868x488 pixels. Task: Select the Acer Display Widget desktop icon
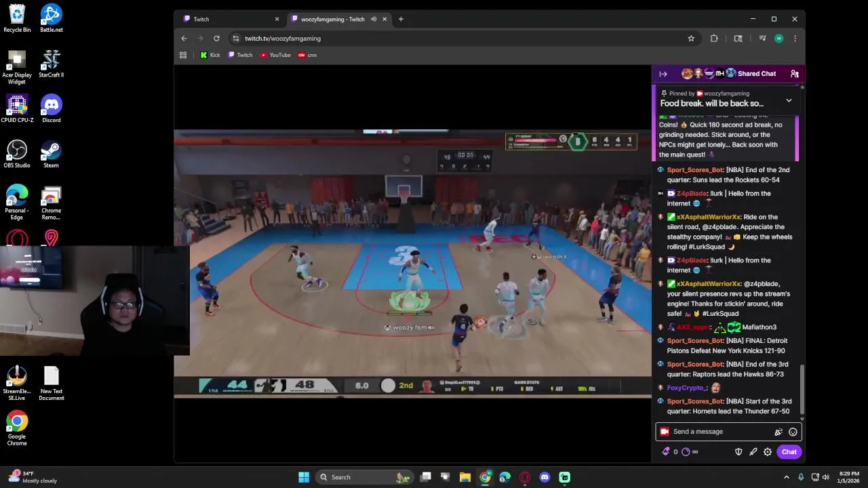click(17, 68)
